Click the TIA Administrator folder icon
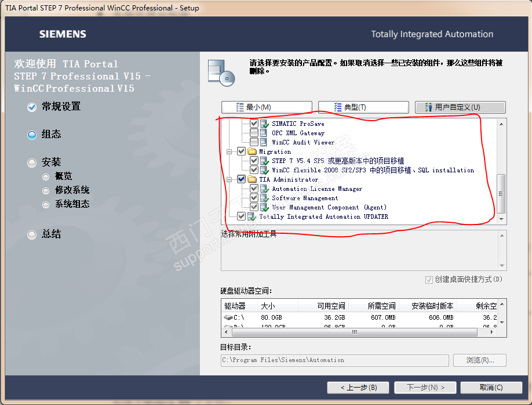Screen dimensions: 532x405 (252, 179)
